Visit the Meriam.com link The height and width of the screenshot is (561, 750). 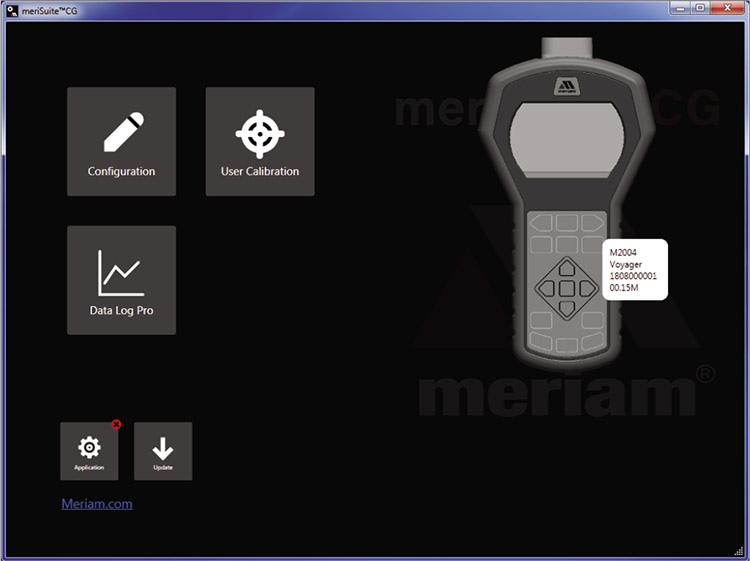97,504
